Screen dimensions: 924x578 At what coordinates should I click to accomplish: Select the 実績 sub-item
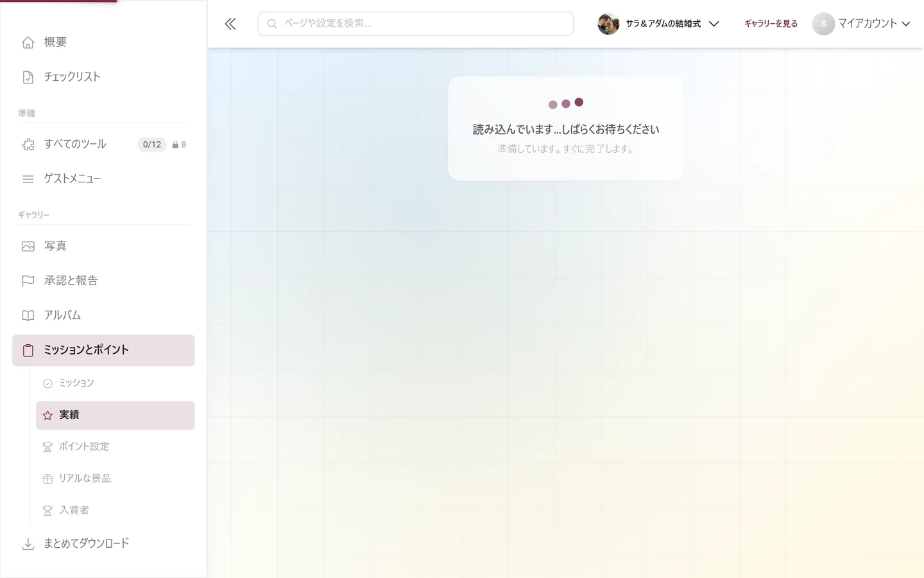(116, 416)
